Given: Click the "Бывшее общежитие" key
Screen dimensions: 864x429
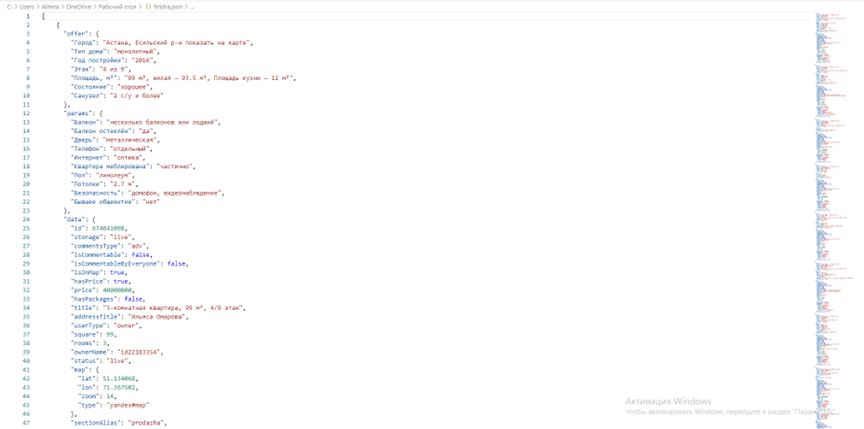Looking at the screenshot, I should (101, 201).
